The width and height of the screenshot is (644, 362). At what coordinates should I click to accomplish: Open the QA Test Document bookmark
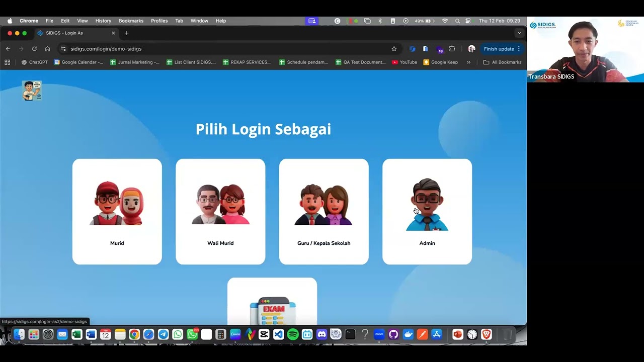click(x=361, y=62)
